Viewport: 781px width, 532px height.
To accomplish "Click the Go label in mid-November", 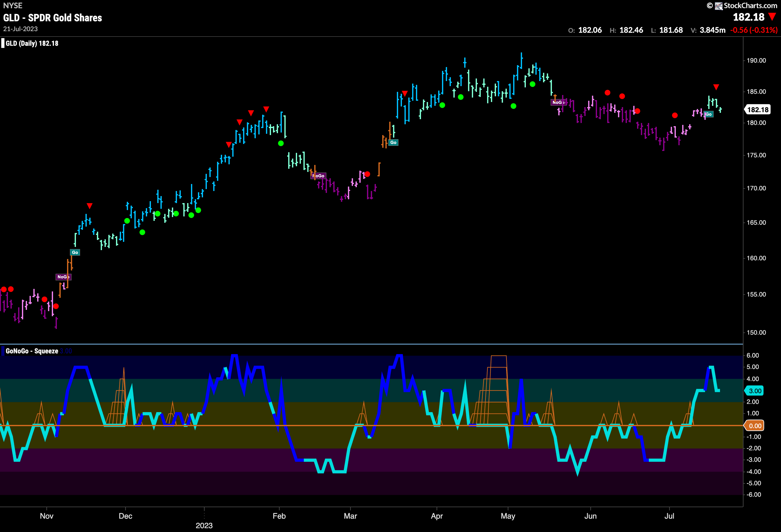I will point(75,252).
